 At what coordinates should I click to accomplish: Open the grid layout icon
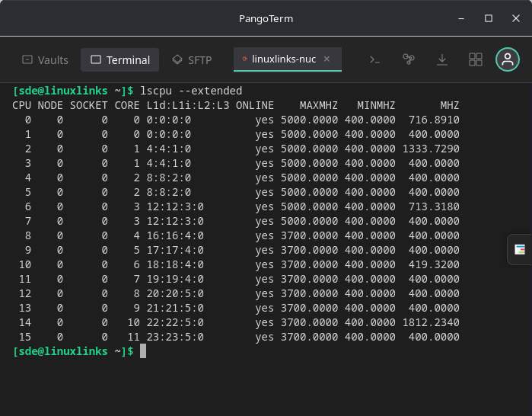pyautogui.click(x=476, y=59)
